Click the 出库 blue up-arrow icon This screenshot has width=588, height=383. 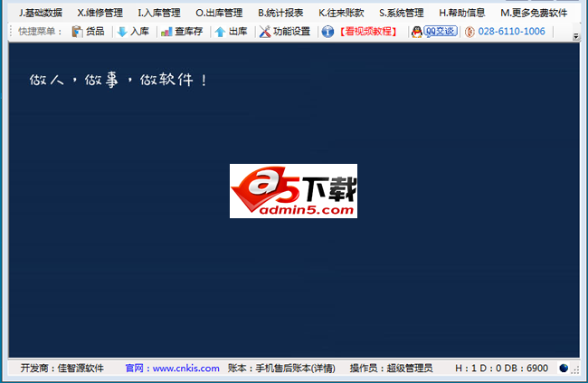click(x=221, y=32)
